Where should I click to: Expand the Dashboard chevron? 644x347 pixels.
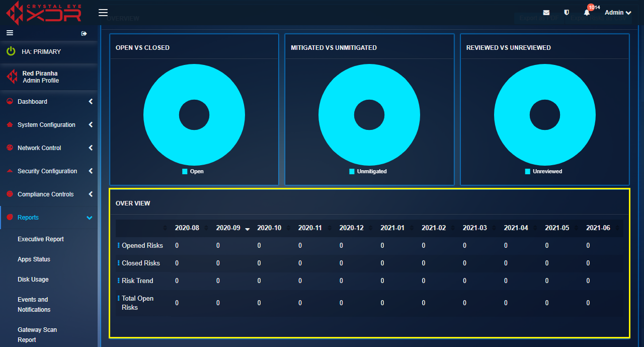tap(91, 102)
